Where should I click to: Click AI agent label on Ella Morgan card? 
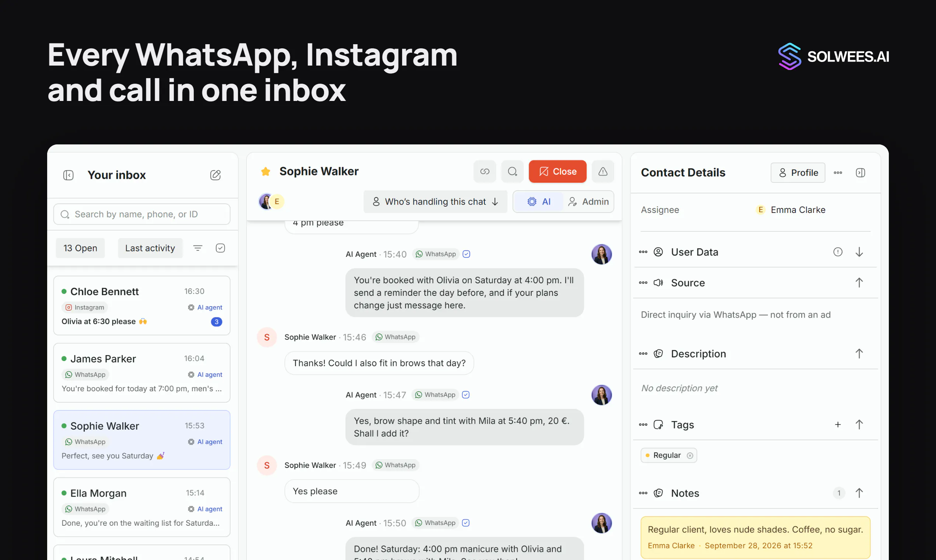[205, 509]
